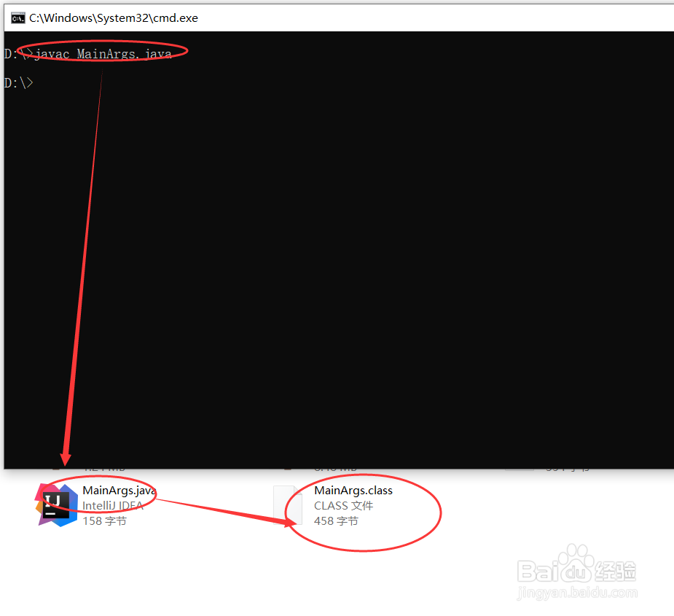The width and height of the screenshot is (674, 616).
Task: Click the cmd.exe icon in title bar
Action: (18, 18)
